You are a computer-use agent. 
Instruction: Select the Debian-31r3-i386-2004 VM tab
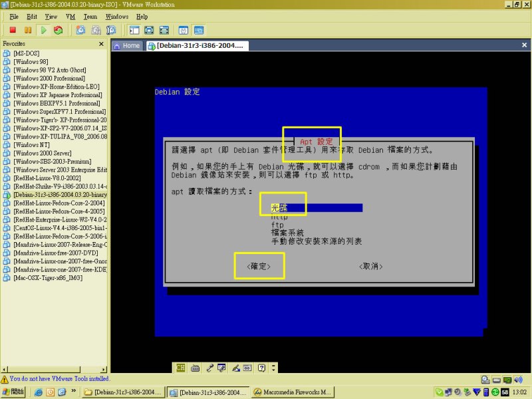[196, 46]
